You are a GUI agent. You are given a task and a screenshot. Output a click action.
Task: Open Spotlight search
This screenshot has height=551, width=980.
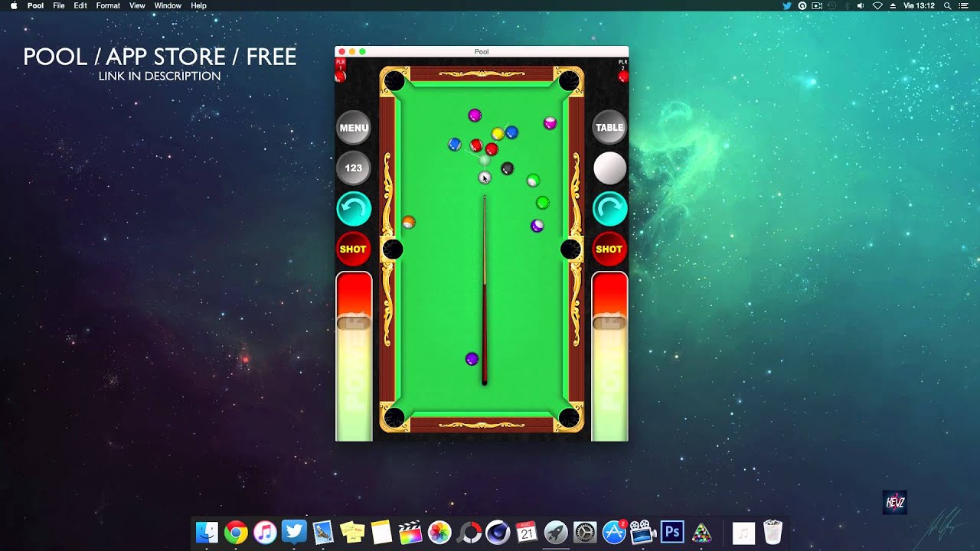(948, 5)
